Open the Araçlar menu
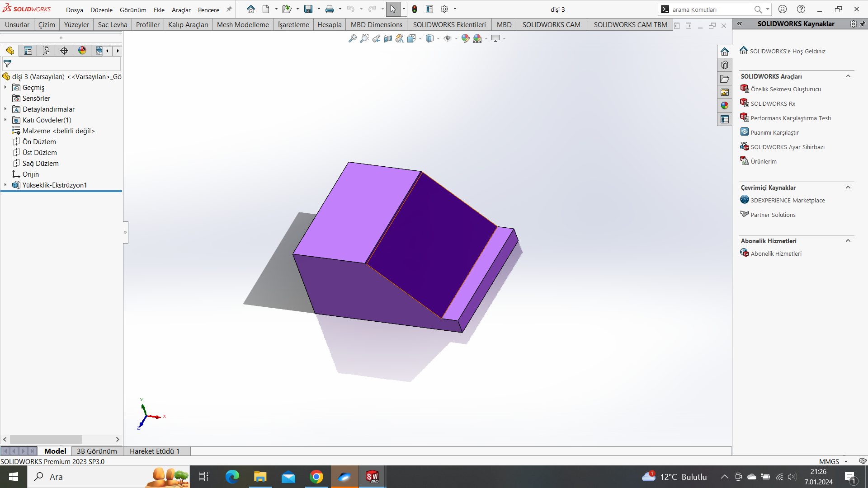 click(181, 9)
